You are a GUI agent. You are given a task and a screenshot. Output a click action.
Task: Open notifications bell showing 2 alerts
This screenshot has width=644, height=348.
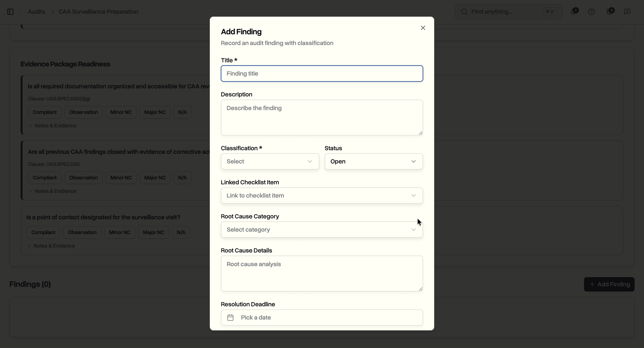click(x=573, y=11)
